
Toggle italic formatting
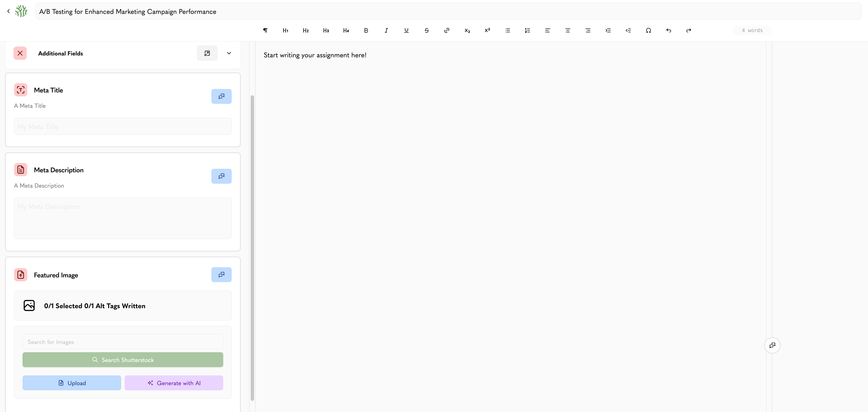click(x=386, y=30)
